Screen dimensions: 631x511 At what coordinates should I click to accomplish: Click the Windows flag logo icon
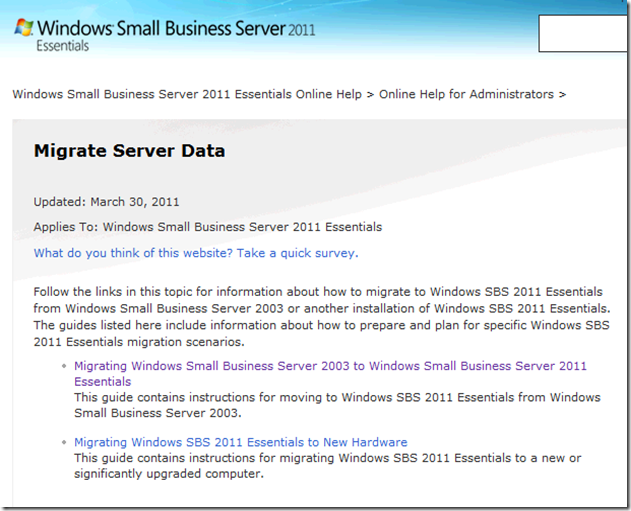pyautogui.click(x=22, y=29)
